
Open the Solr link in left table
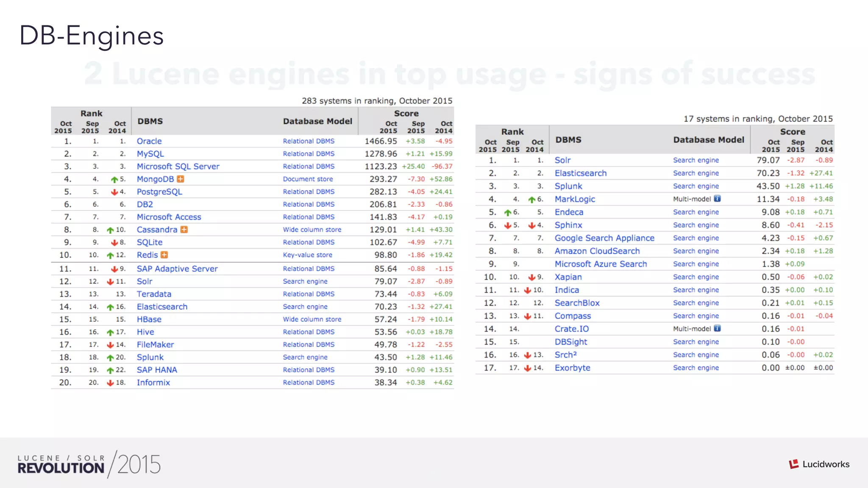pos(145,281)
